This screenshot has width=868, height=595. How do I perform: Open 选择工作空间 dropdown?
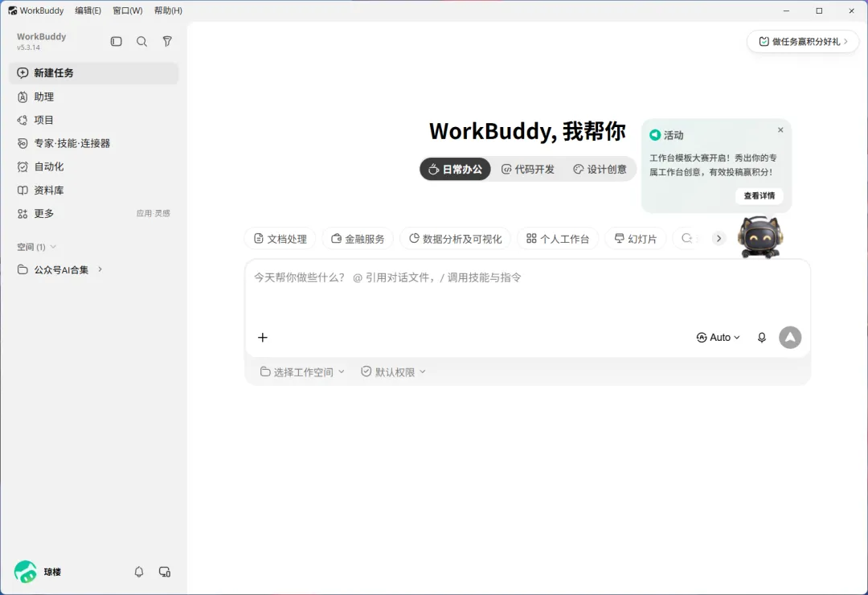point(302,372)
